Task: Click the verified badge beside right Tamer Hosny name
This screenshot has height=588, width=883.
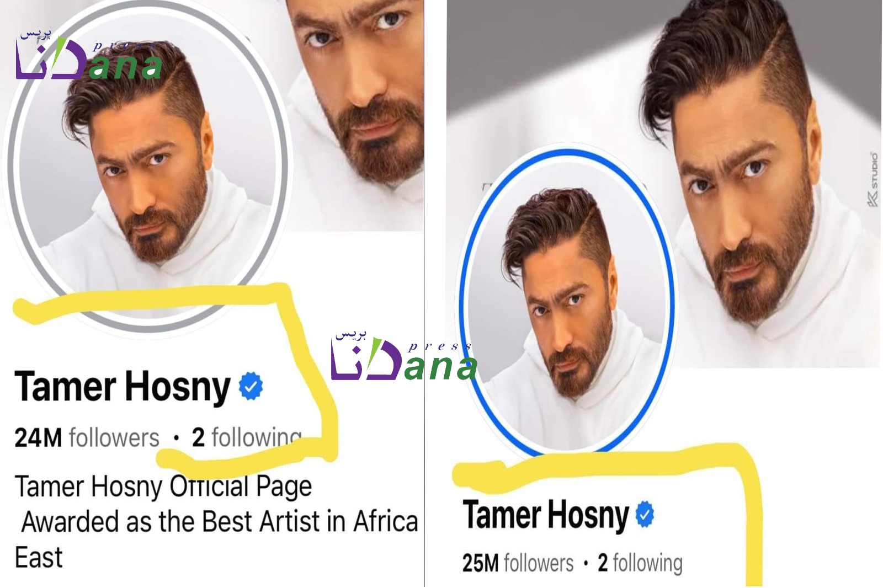Action: (645, 514)
